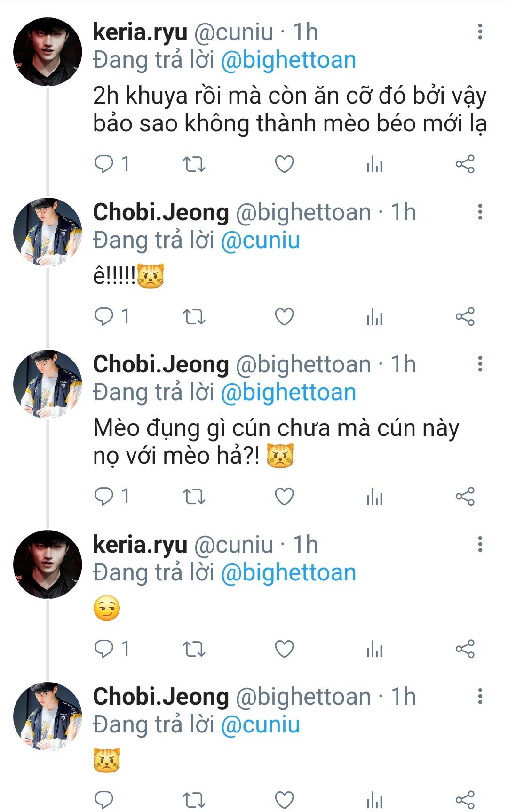Like the smirking emoji reply by keria.ryu
Image resolution: width=508 pixels, height=812 pixels.
point(284,649)
